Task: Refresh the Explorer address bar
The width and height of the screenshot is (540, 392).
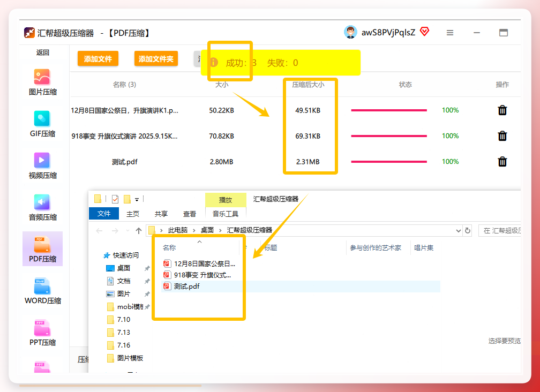Action: [x=467, y=231]
